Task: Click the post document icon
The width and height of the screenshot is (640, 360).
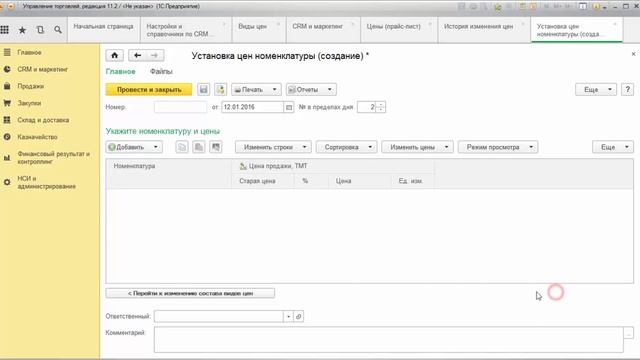Action: click(220, 89)
